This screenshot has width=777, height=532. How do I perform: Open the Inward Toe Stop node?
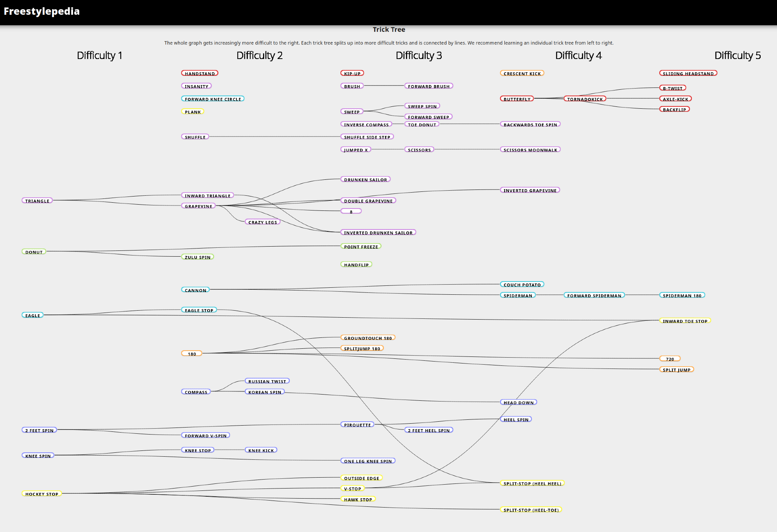[x=685, y=321]
